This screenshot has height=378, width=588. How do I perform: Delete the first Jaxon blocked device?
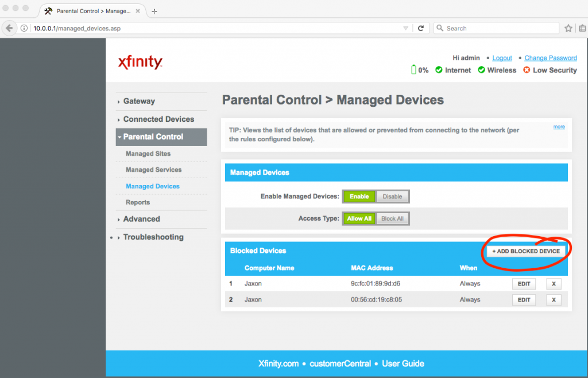click(x=554, y=284)
